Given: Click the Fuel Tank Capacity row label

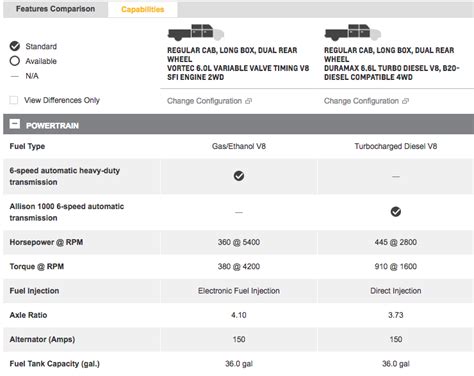Looking at the screenshot, I should [x=55, y=364].
